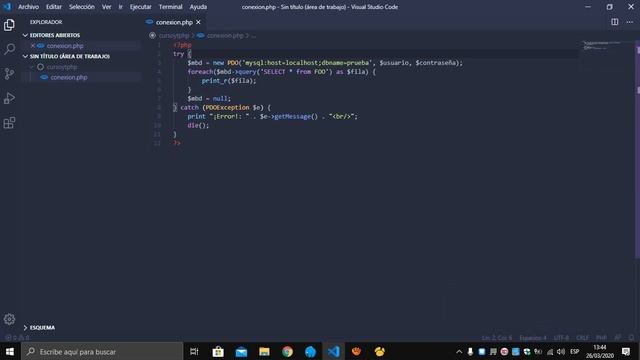
Task: Open the yellow bear icon on the taskbar
Action: [x=380, y=351]
